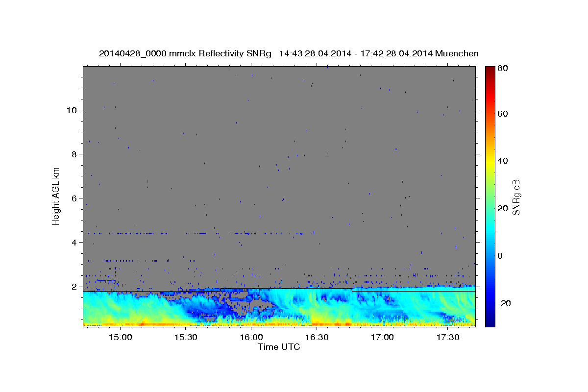Click the 'Height AGL km' axis label
The height and width of the screenshot is (392, 588).
(56, 196)
